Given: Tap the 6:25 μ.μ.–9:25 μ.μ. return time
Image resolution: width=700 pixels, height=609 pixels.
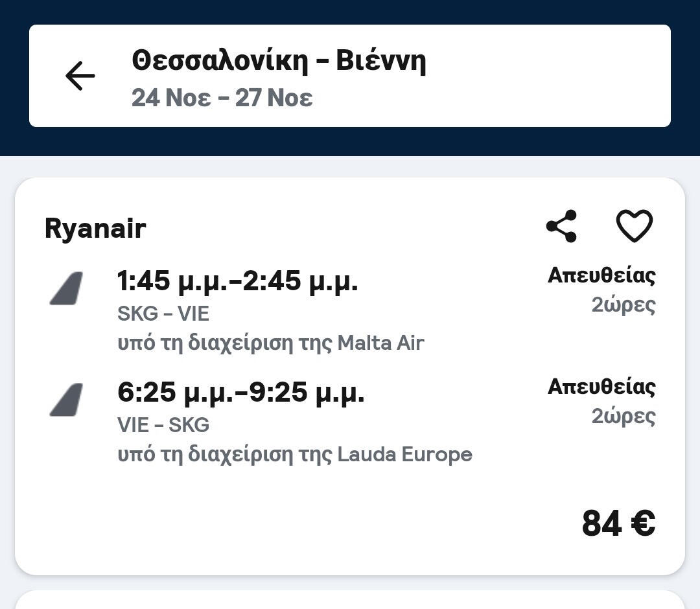Looking at the screenshot, I should [x=240, y=392].
